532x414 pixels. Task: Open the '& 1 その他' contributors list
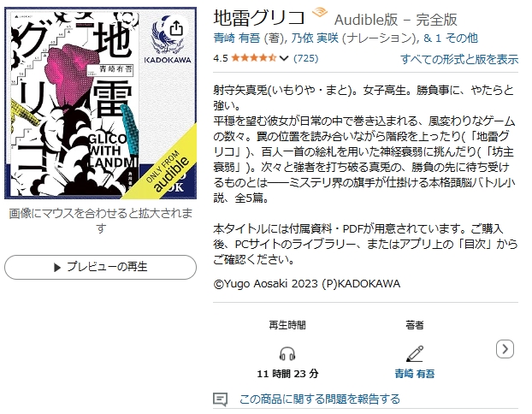pos(451,38)
